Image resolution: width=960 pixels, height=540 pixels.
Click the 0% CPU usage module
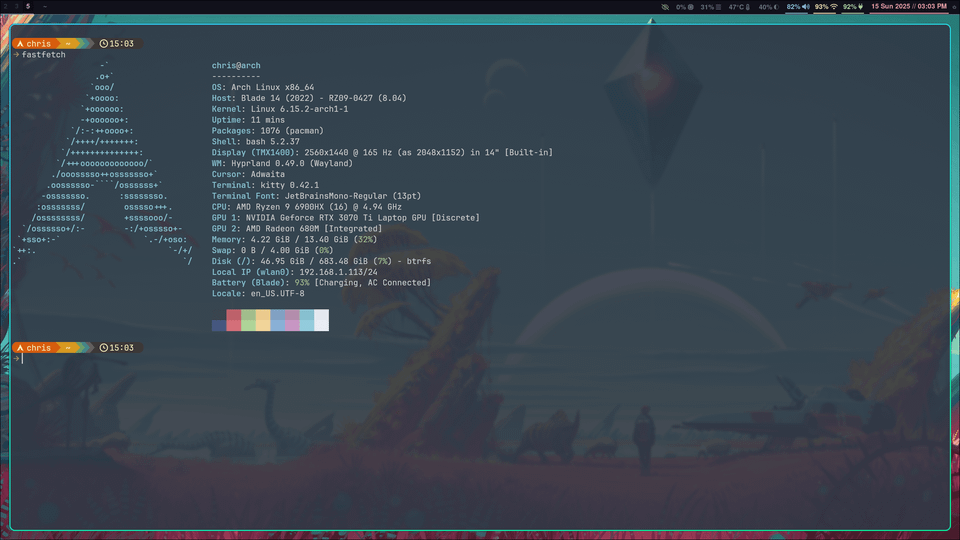(684, 7)
